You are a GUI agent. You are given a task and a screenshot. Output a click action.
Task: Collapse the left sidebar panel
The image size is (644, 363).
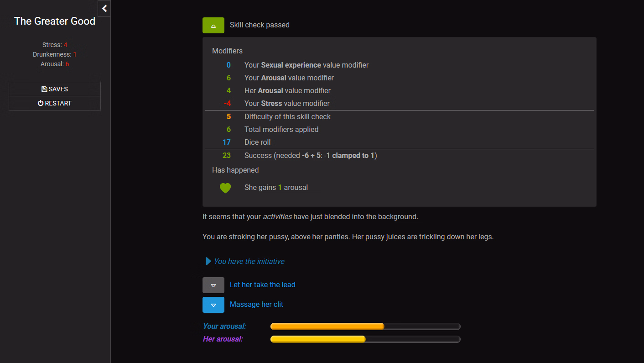pos(104,8)
